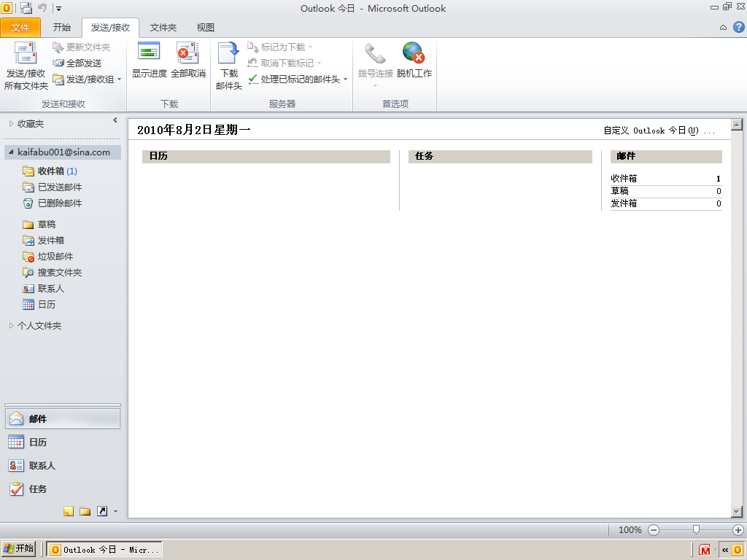Open Send/Receive Groups dropdown (发送/接收组)
The image size is (747, 560).
[87, 79]
